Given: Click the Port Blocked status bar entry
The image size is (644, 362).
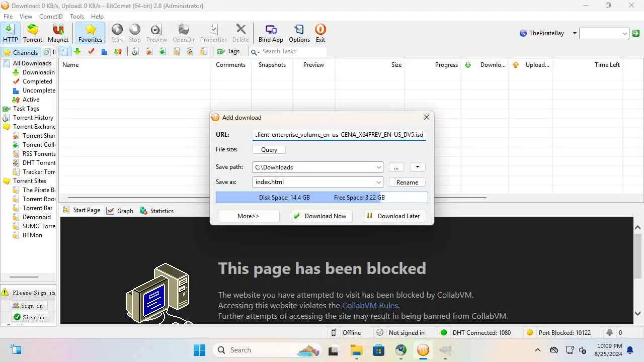Looking at the screenshot, I should [x=558, y=333].
